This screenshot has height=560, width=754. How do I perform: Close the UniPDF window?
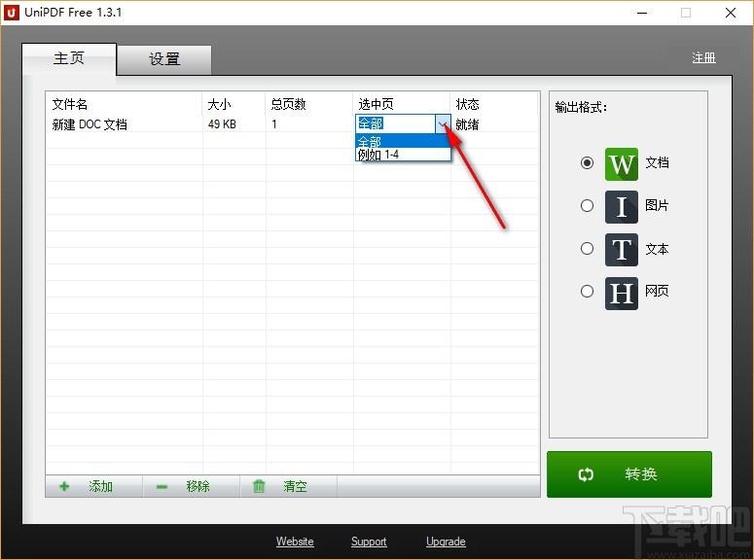click(x=731, y=13)
